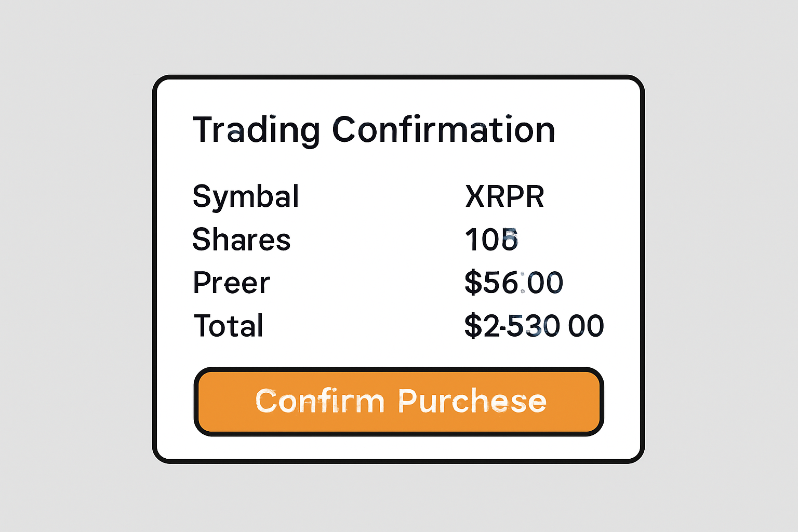Click the first digit of shares quantity

(x=470, y=240)
